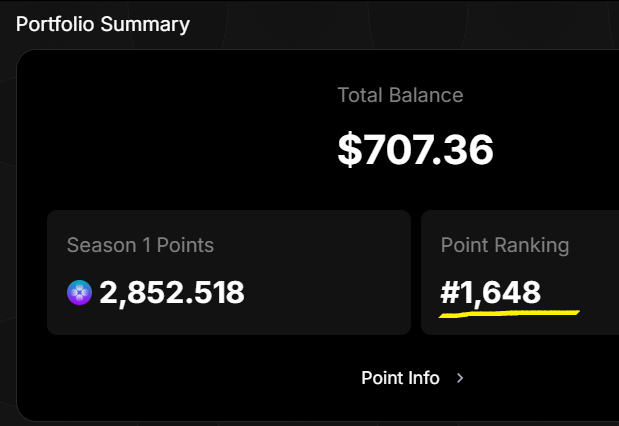The width and height of the screenshot is (619, 426).
Task: Click the word Ranking in Point Ranking
Action: [x=532, y=246]
